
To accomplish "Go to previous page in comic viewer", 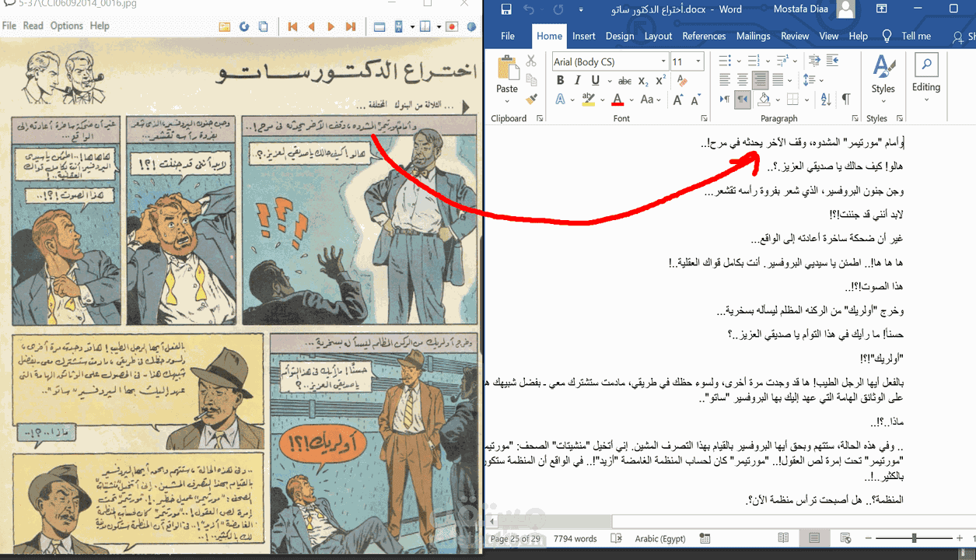I will pyautogui.click(x=312, y=26).
